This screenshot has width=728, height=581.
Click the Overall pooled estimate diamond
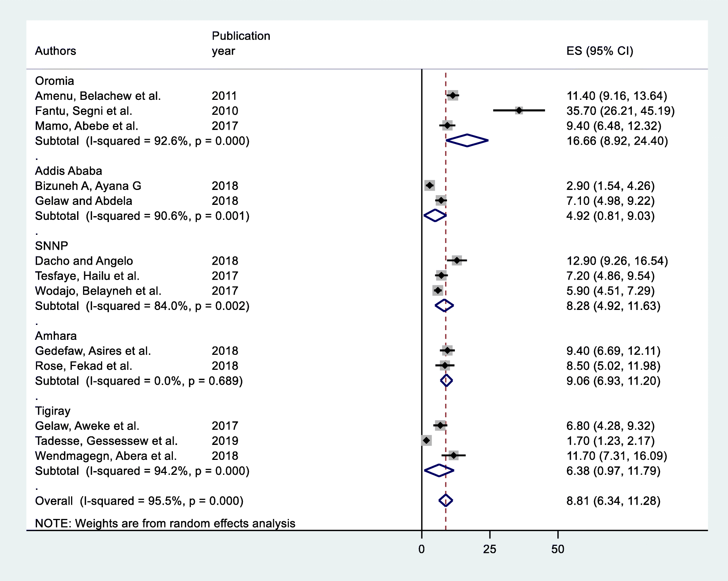[446, 500]
